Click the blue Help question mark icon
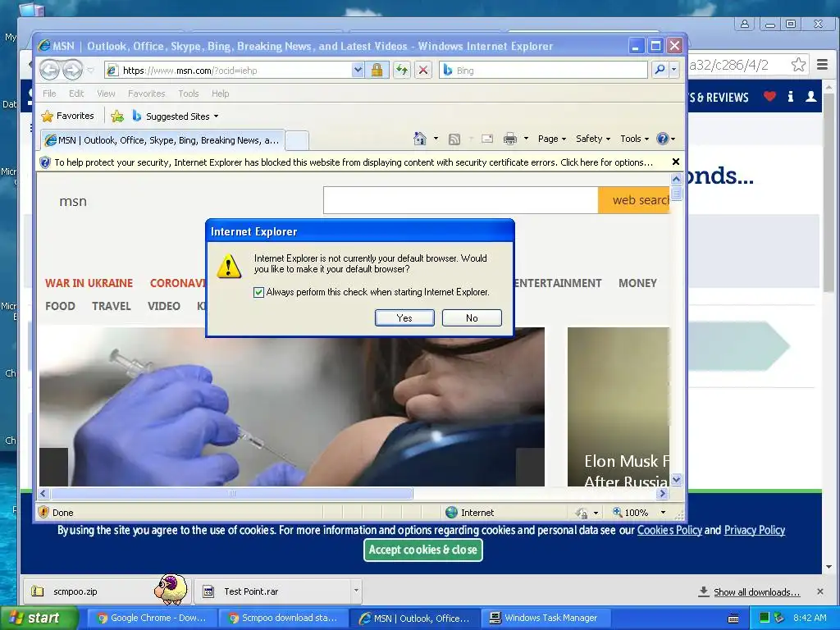 tap(663, 139)
